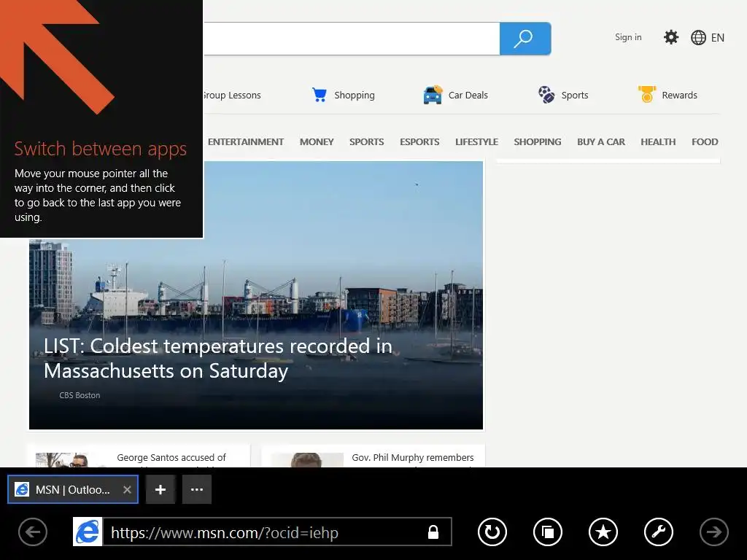Click the CBS Boston source label
747x560 pixels.
coord(80,395)
